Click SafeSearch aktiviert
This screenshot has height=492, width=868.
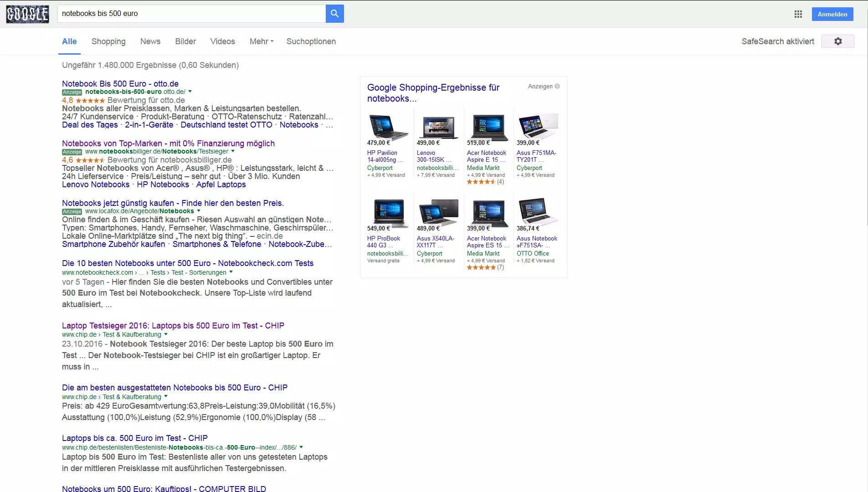click(x=778, y=41)
